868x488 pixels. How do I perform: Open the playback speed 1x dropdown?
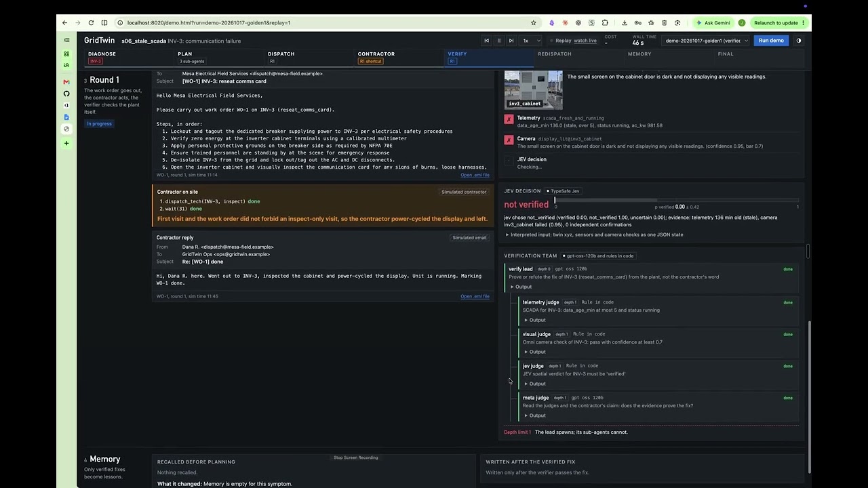coord(530,41)
